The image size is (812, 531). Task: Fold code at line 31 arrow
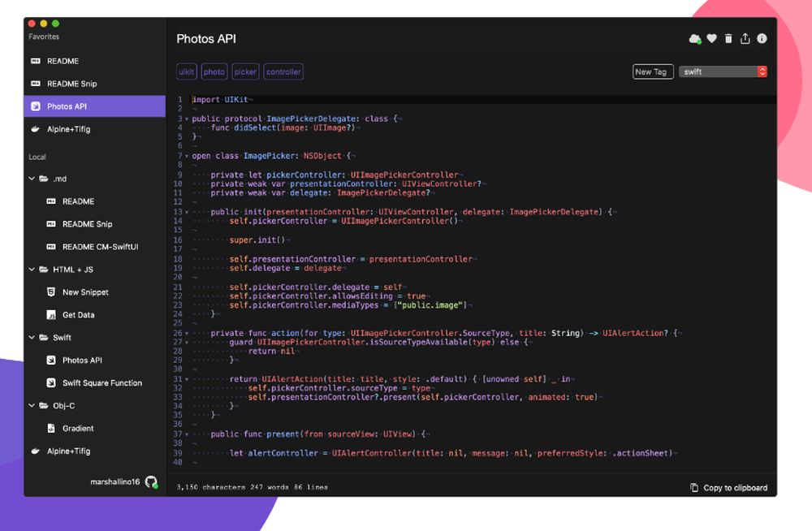(187, 380)
